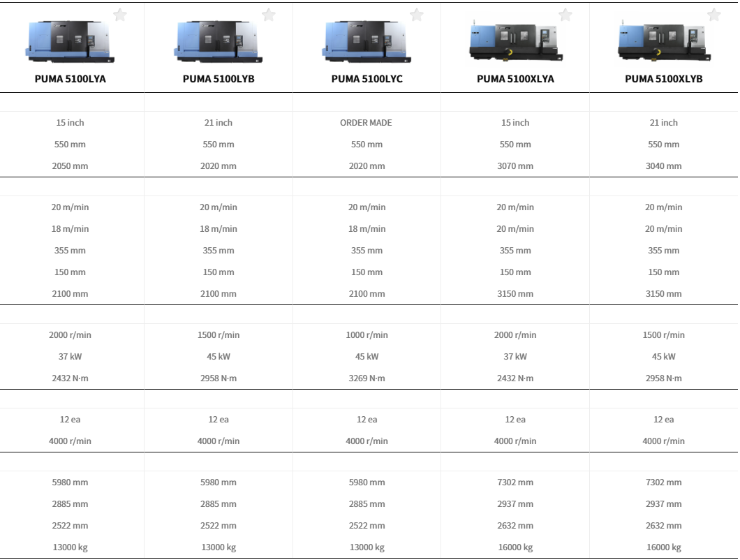Viewport: 740px width, 560px height.
Task: Click "1500 r/min" in the PUMA 5100LYB column
Action: 219,335
